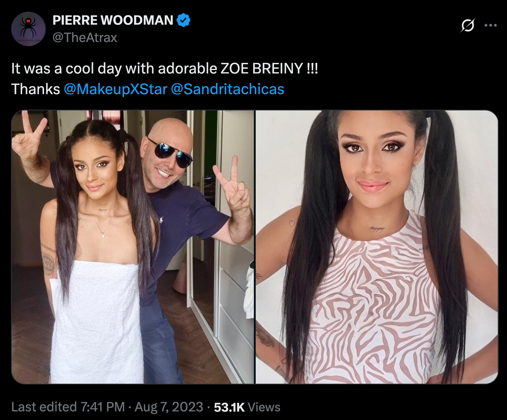Open the spider profile avatar
The image size is (507, 420).
tap(28, 29)
